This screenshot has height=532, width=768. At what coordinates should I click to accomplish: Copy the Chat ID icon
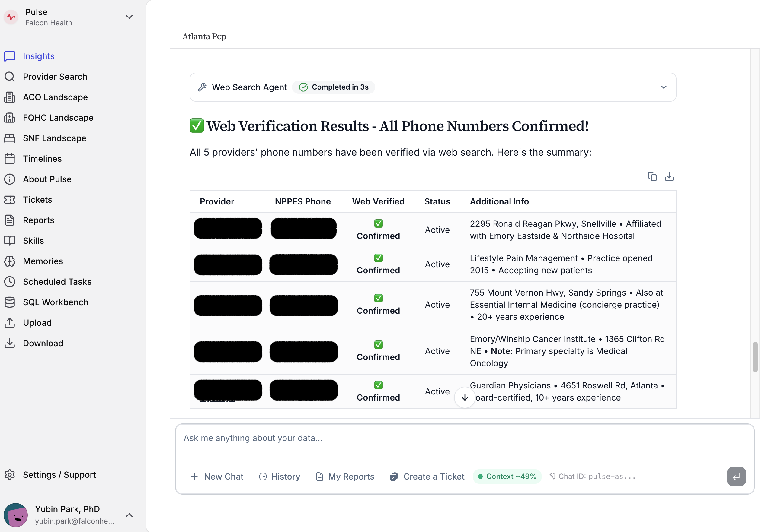552,476
